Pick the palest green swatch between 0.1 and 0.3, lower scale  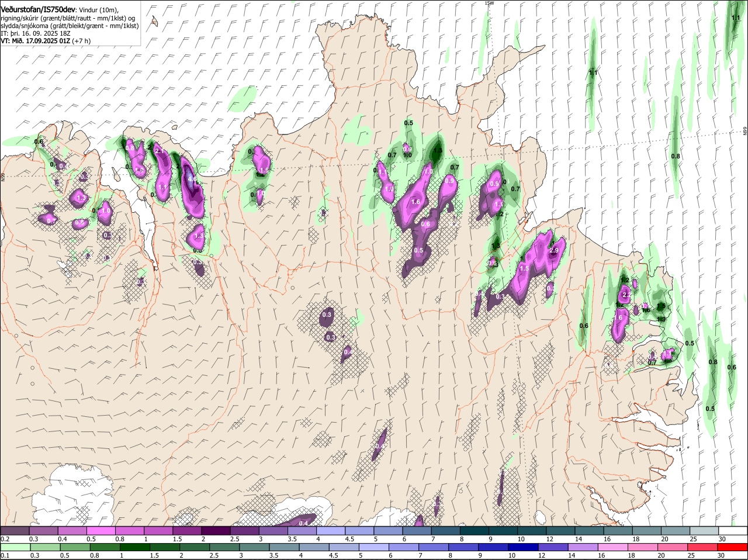(x=15, y=548)
